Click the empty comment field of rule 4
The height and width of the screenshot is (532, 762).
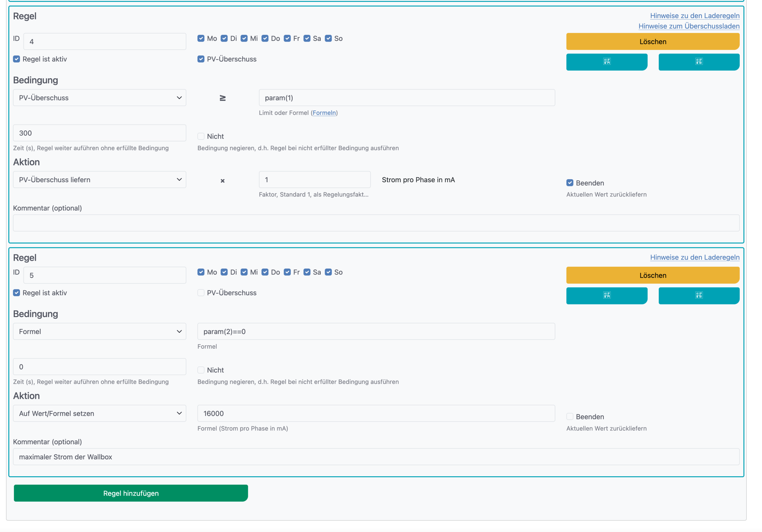[x=376, y=223]
